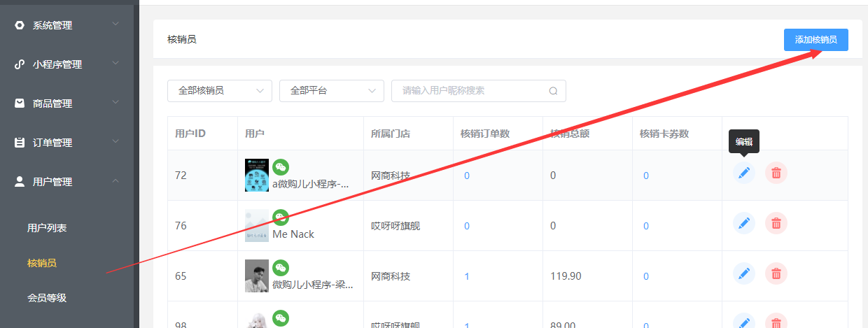868x328 pixels.
Task: Edit the Me Nack verifier row
Action: pyautogui.click(x=744, y=223)
